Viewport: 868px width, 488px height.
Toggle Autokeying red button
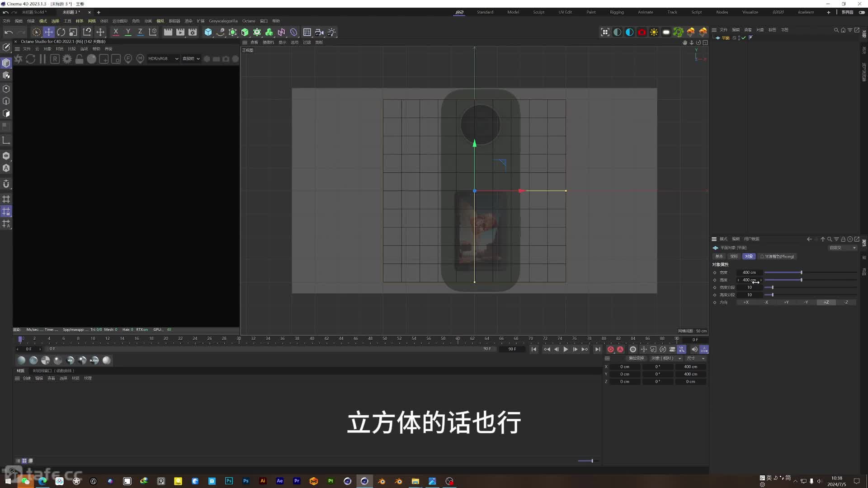click(x=620, y=349)
